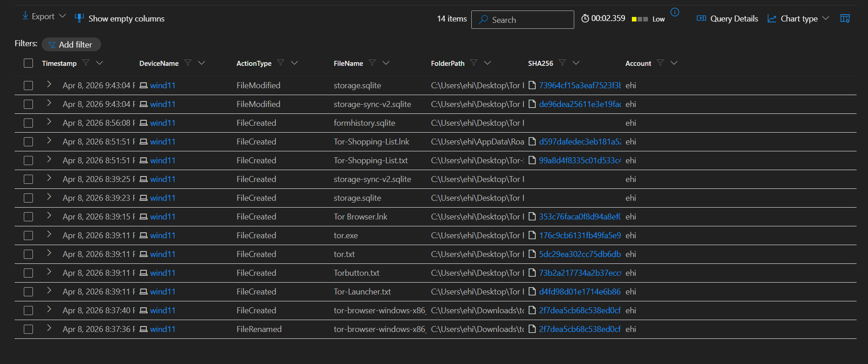Click the info icon next to Low usage

coord(674,12)
